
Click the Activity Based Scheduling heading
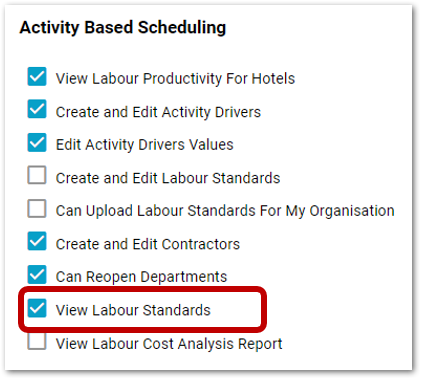pos(123,28)
